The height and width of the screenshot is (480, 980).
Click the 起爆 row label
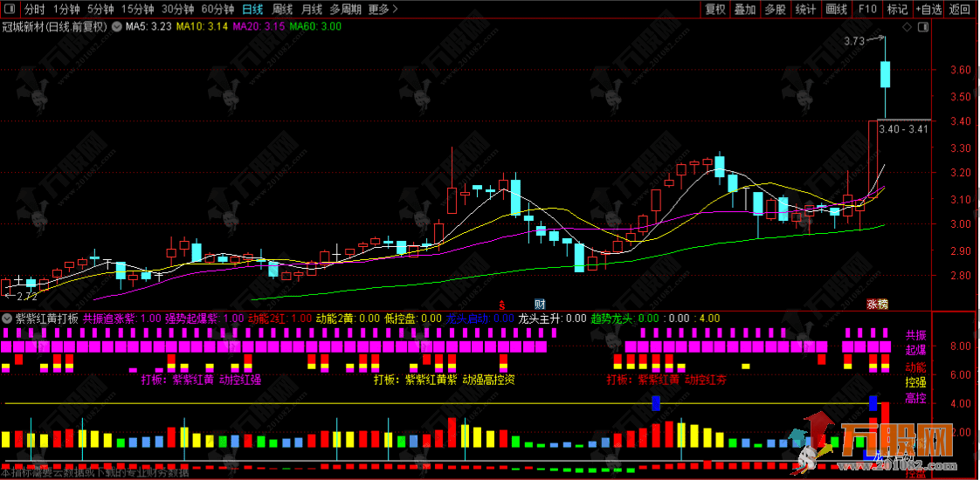click(915, 350)
